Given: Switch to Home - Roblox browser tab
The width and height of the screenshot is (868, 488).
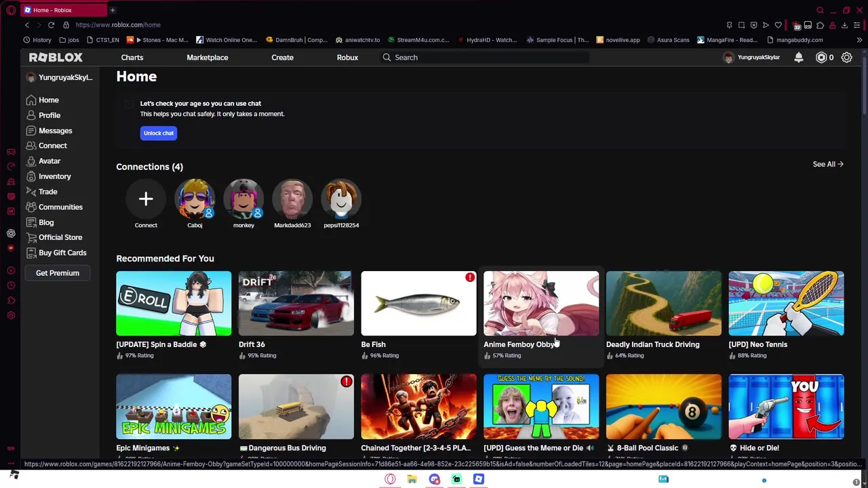Looking at the screenshot, I should coord(63,10).
